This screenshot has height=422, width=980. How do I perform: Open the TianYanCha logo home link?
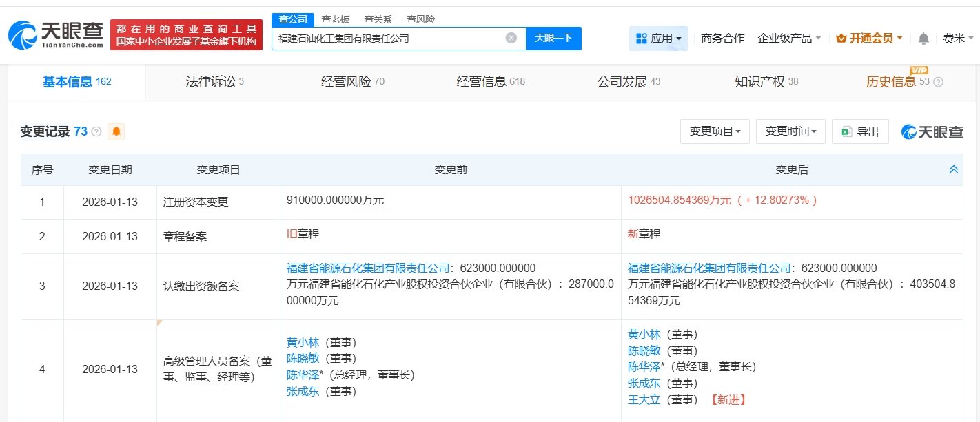(56, 35)
